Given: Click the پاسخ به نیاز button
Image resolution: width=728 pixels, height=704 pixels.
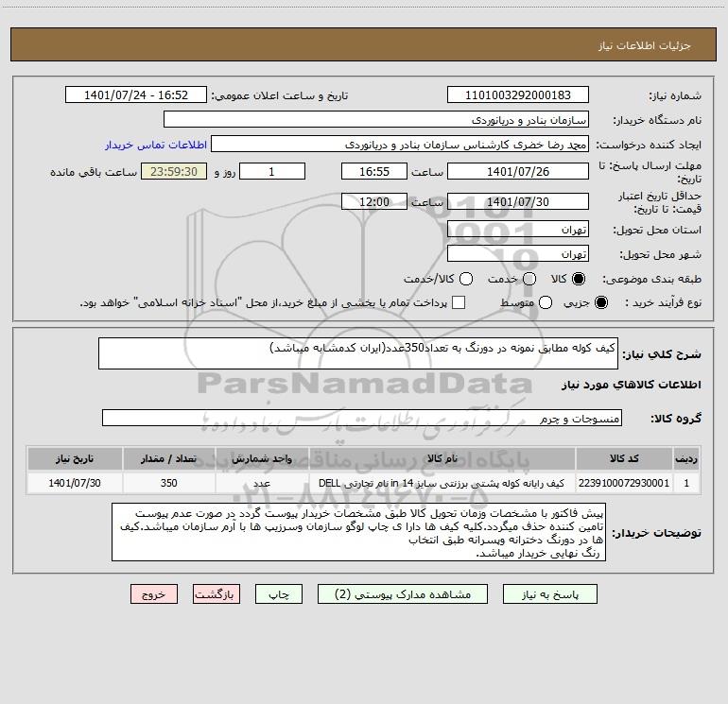Looking at the screenshot, I should [x=549, y=594].
